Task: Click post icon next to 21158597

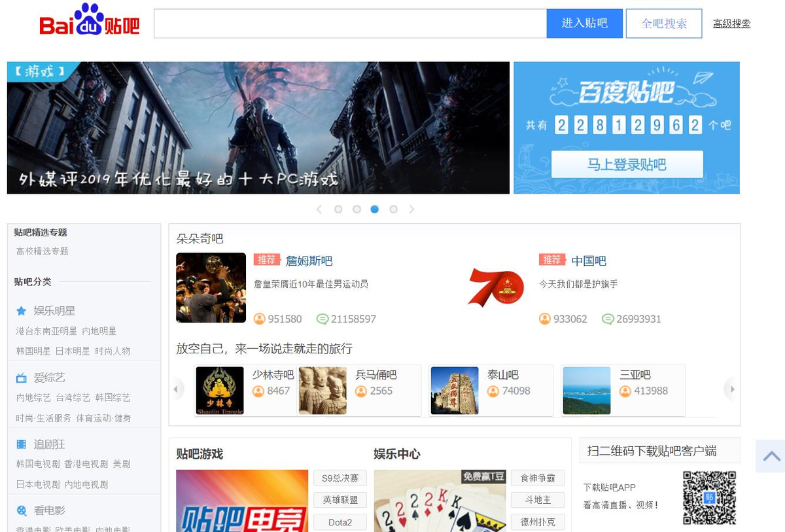Action: (322, 319)
